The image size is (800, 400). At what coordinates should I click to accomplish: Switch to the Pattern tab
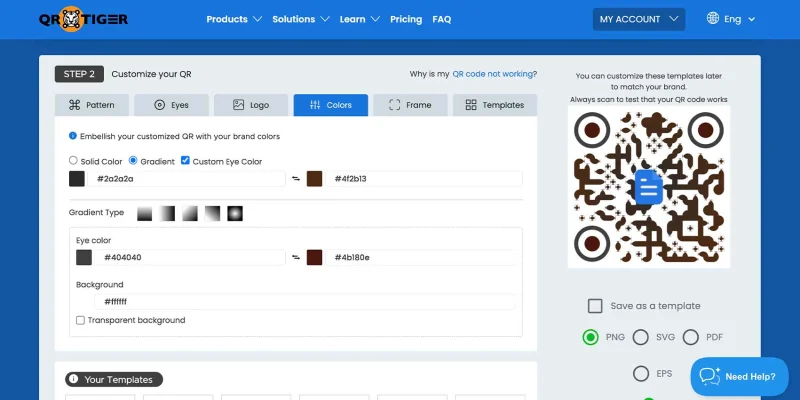point(92,105)
